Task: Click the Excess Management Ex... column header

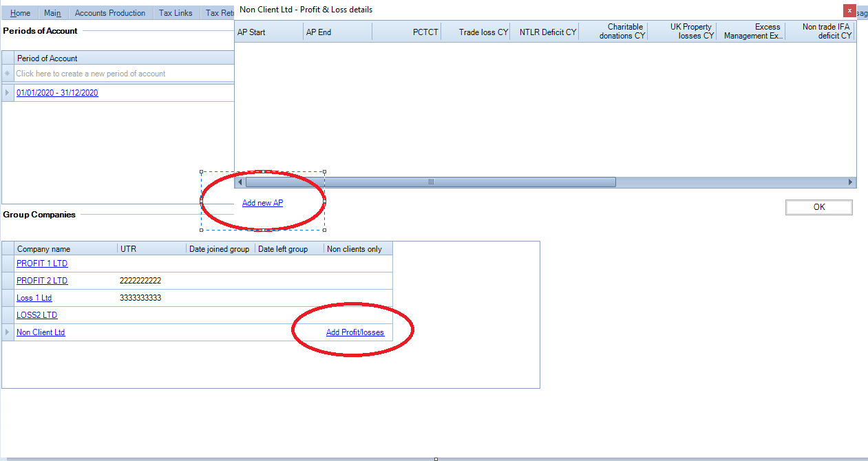Action: tap(751, 32)
